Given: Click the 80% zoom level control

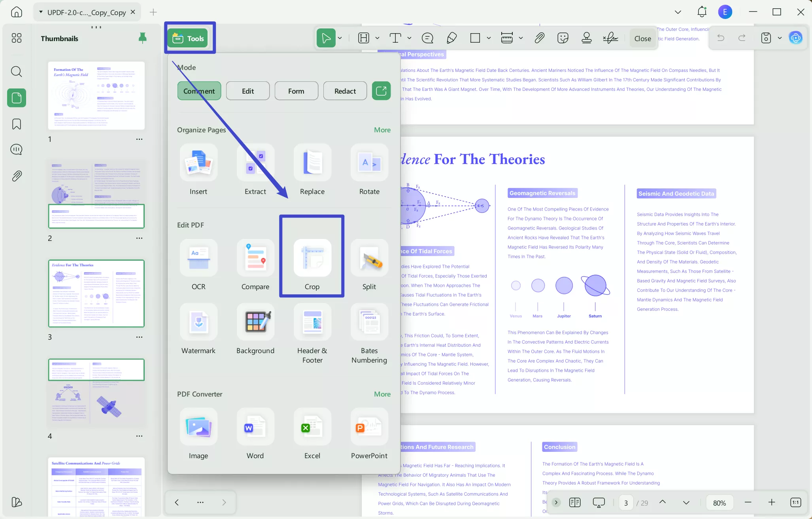Looking at the screenshot, I should [x=719, y=502].
